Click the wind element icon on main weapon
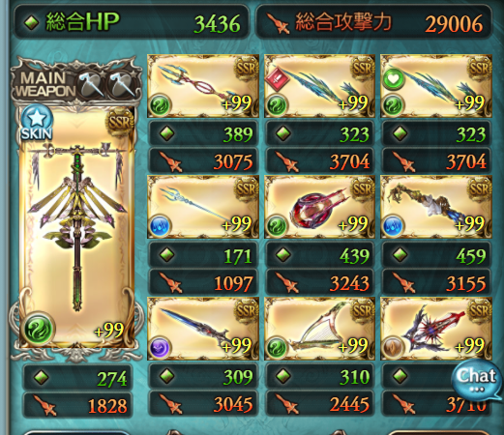 click(39, 329)
